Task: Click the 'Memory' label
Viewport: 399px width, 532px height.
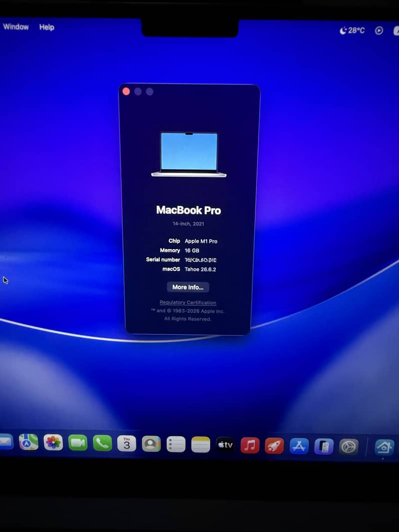Action: pos(170,250)
